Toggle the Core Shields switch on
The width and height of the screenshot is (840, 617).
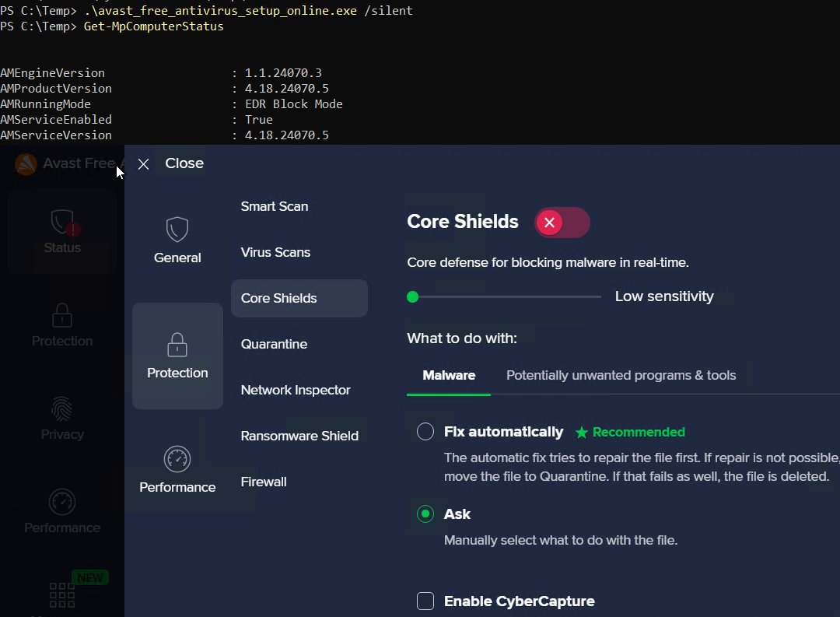point(562,223)
